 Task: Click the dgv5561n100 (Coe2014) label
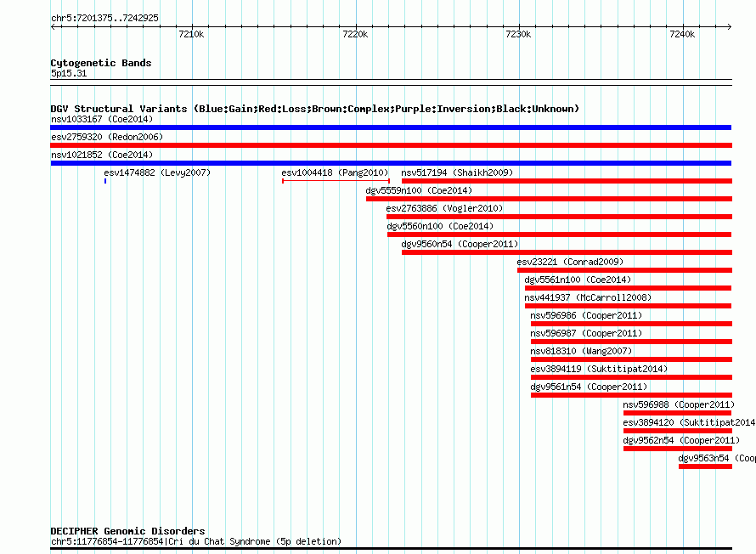click(x=578, y=280)
